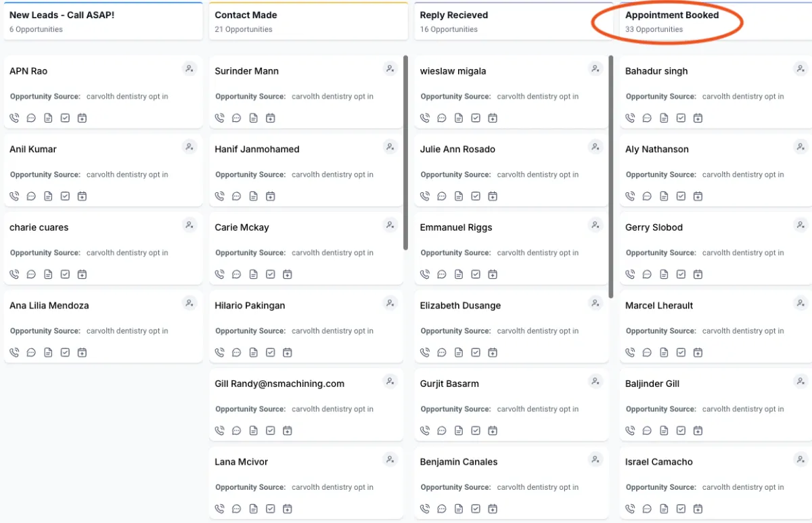
Task: Click the assign-owner icon on APN Rao's card
Action: point(189,68)
